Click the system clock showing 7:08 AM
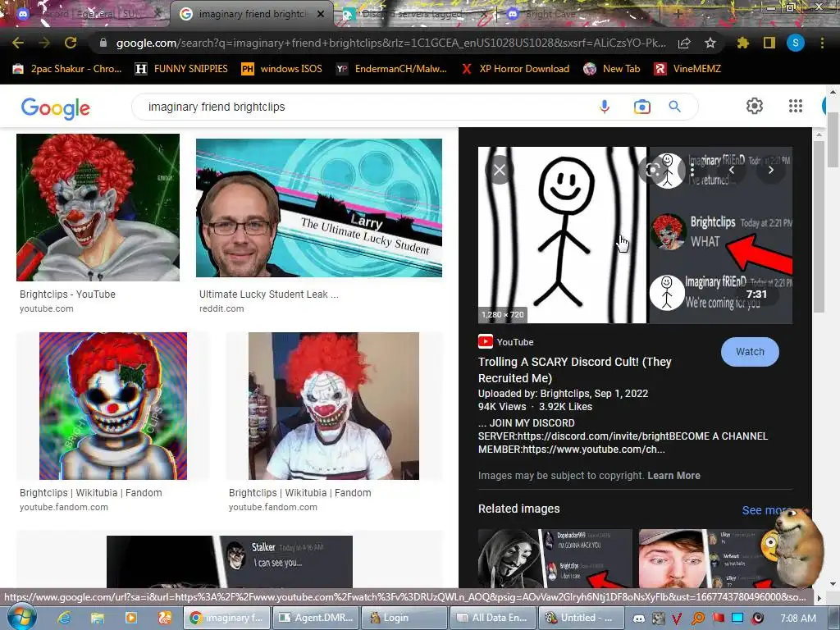Image resolution: width=840 pixels, height=630 pixels. point(797,619)
